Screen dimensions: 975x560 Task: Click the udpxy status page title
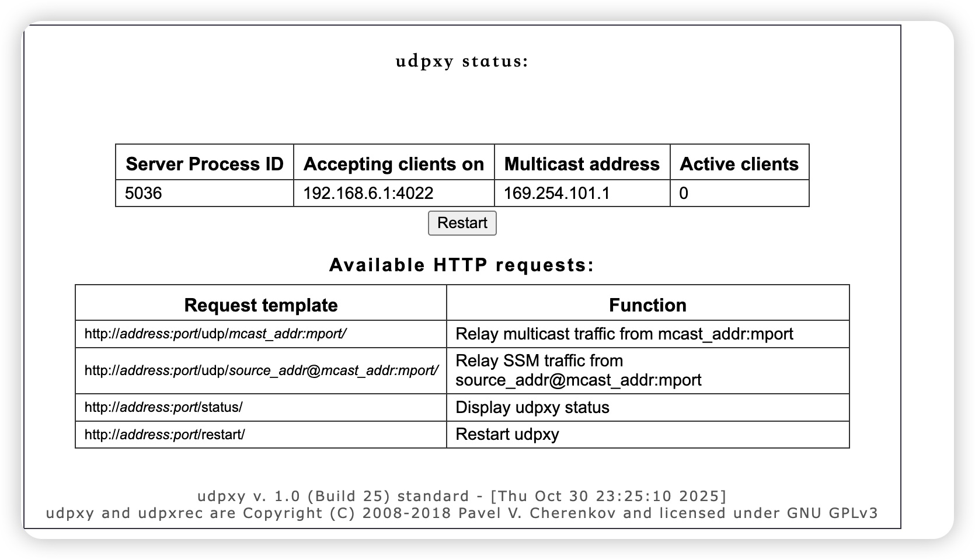(461, 61)
